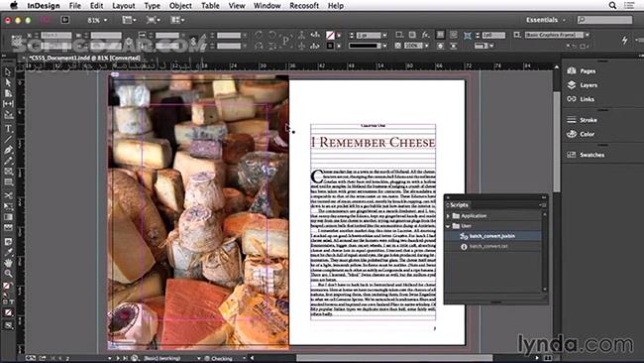Open the Links panel
644x363 pixels.
click(x=581, y=99)
